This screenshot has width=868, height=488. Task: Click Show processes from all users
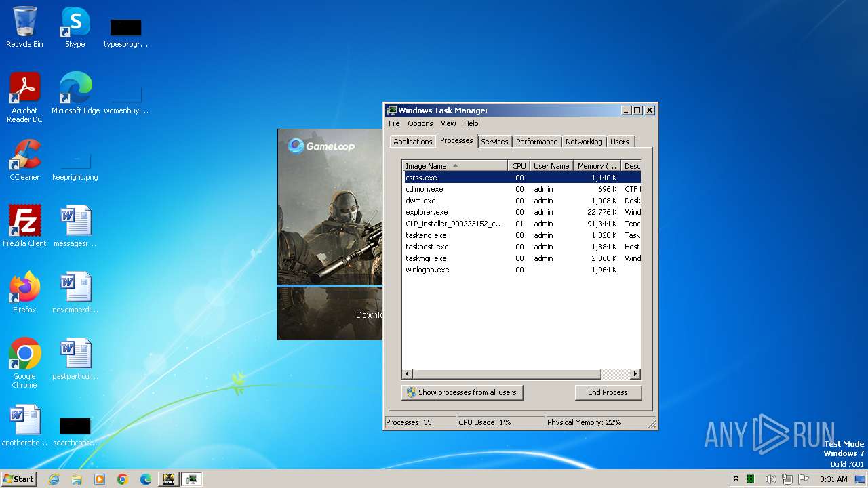coord(462,392)
